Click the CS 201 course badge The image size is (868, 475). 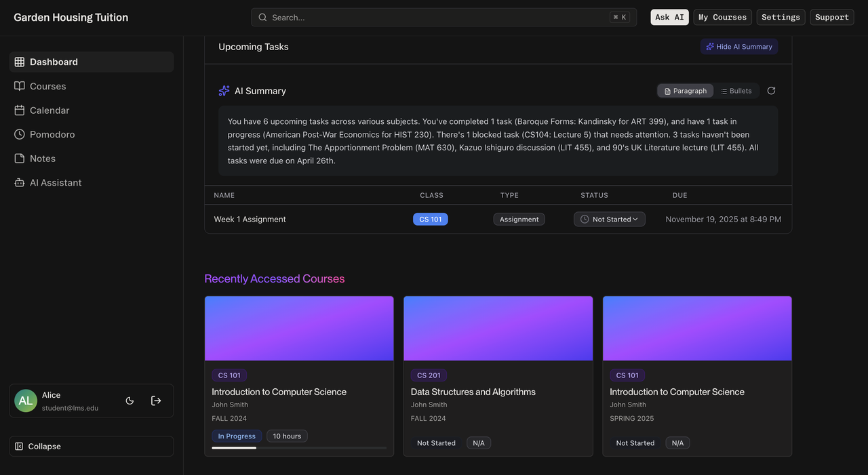[x=429, y=375]
